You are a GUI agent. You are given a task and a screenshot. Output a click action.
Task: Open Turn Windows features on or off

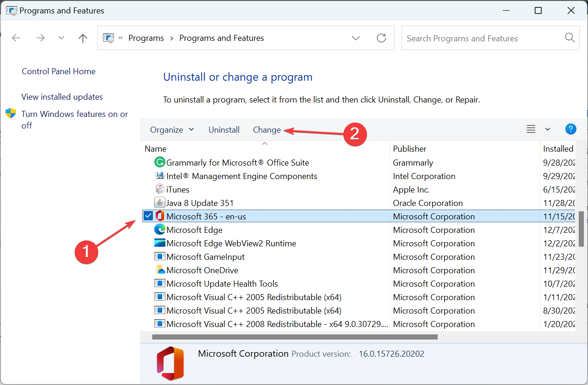pyautogui.click(x=75, y=120)
